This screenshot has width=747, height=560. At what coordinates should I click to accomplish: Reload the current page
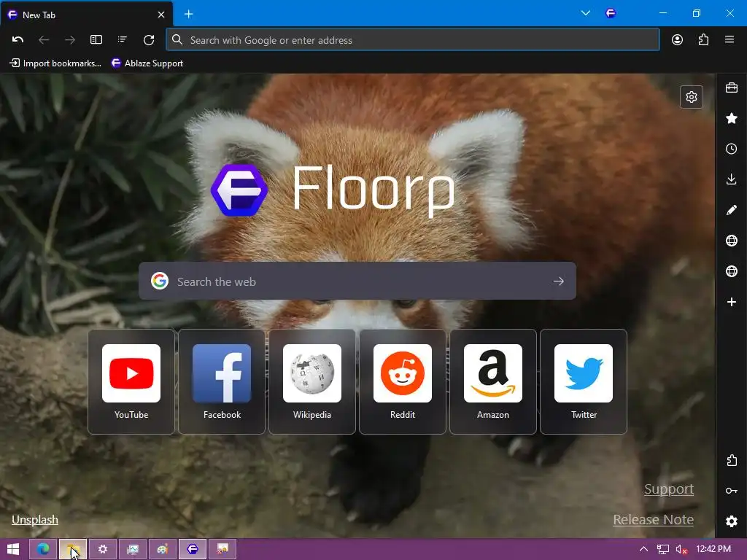[x=149, y=40]
